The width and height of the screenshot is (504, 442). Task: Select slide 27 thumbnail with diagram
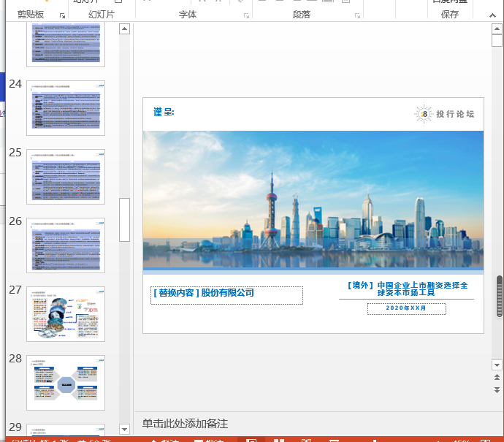[x=66, y=314]
